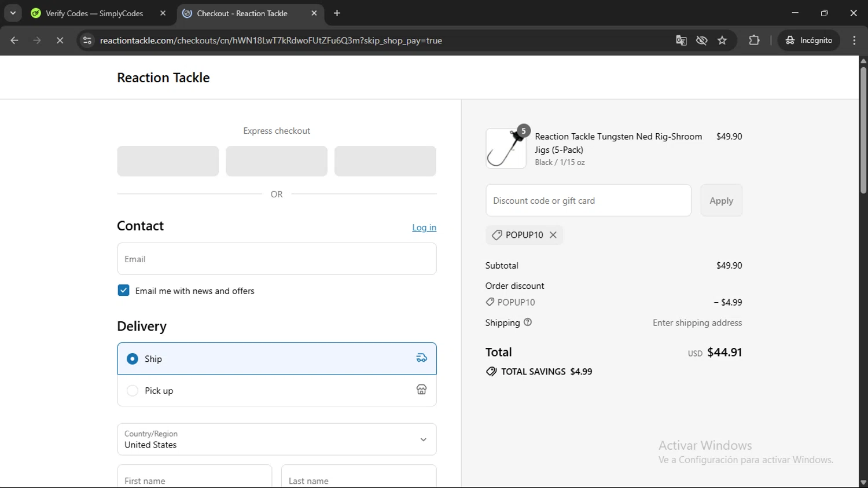Click the Subtotal label

click(x=502, y=266)
